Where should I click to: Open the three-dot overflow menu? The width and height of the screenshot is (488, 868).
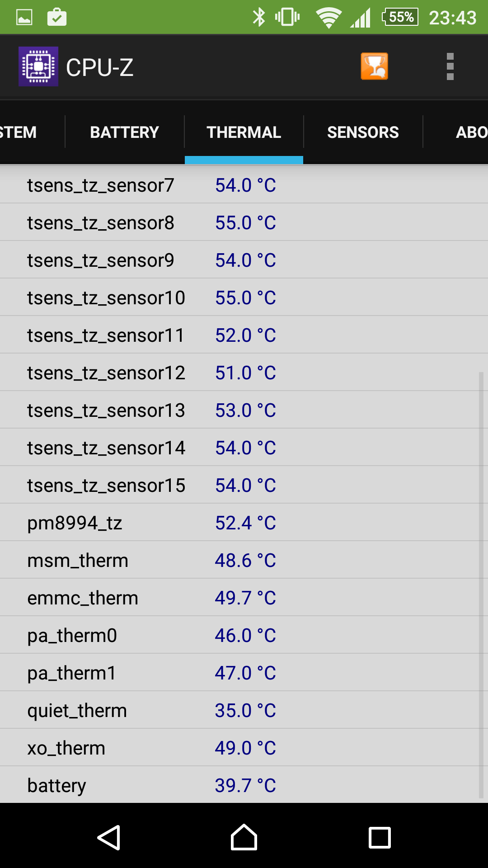coord(450,66)
